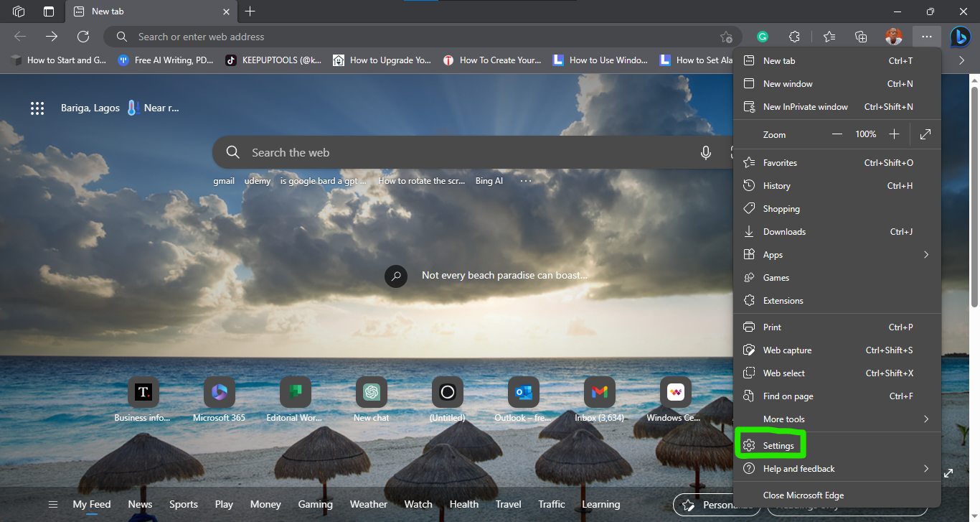Open the Weather feed tab
980x522 pixels.
(x=369, y=504)
